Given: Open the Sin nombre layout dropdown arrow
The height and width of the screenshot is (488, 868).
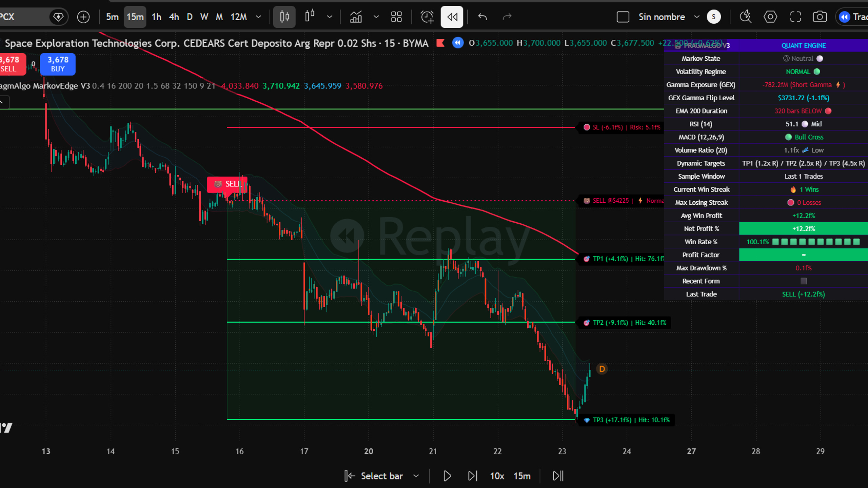Looking at the screenshot, I should (x=697, y=17).
